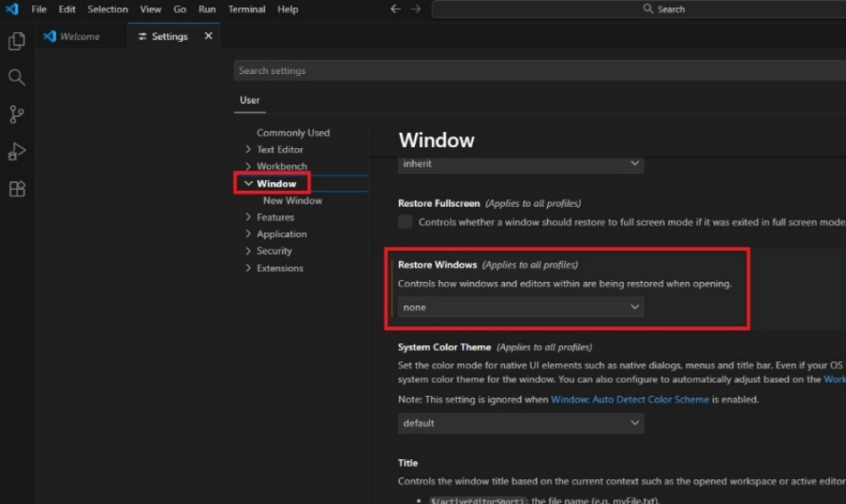Open the Terminal menu

coord(246,9)
